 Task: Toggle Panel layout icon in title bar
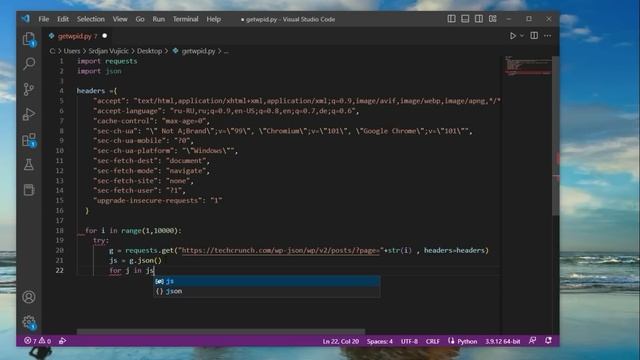pyautogui.click(x=465, y=19)
